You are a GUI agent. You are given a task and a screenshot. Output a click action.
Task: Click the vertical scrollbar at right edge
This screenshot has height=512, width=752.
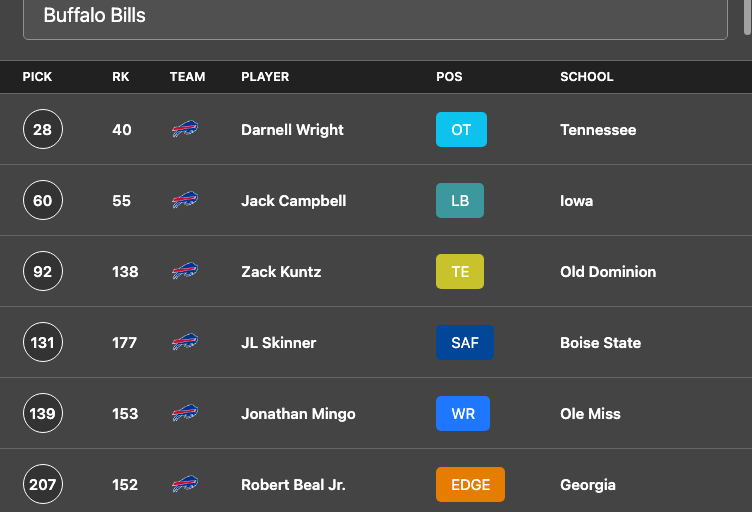[x=747, y=17]
